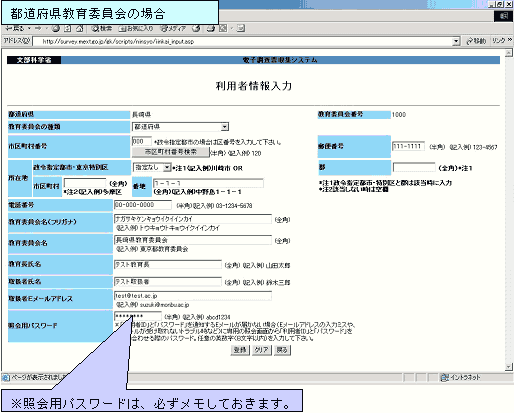
Task: Expand the address bar dropdown arrow
Action: pyautogui.click(x=456, y=41)
